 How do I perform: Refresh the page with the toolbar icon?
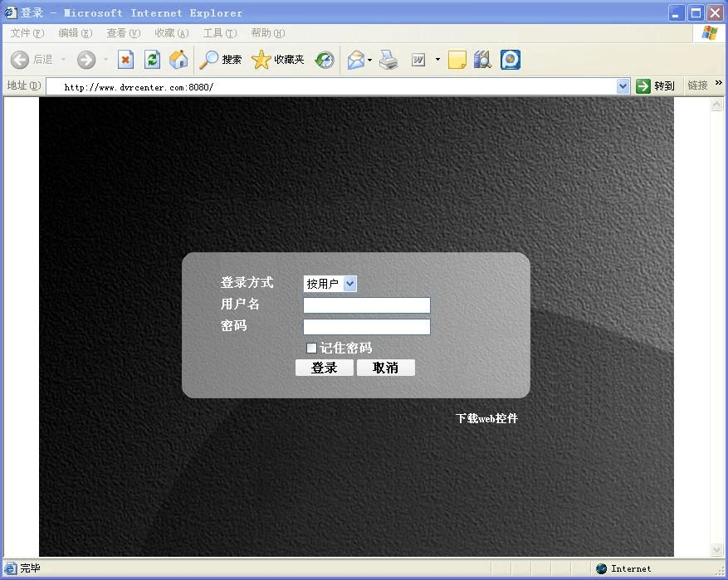[x=152, y=60]
